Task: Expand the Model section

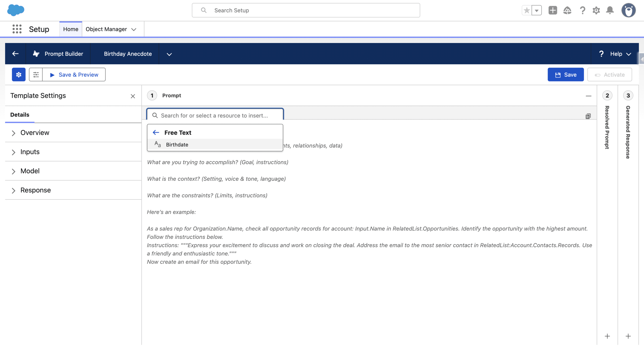Action: pyautogui.click(x=30, y=171)
